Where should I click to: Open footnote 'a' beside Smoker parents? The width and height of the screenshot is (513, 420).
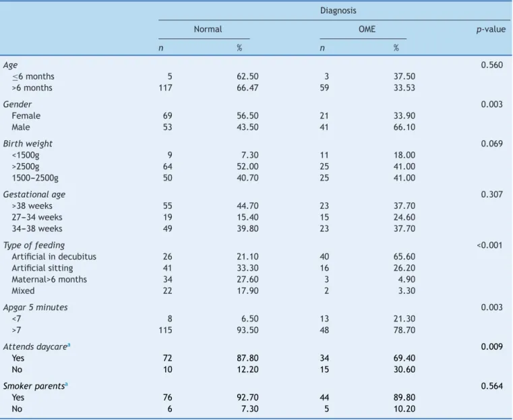pos(67,384)
